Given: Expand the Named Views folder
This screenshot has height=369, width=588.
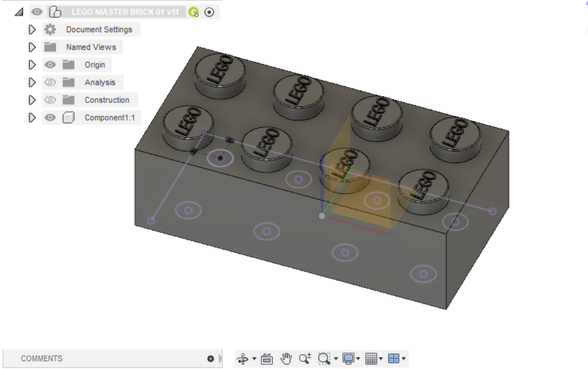Looking at the screenshot, I should point(32,47).
